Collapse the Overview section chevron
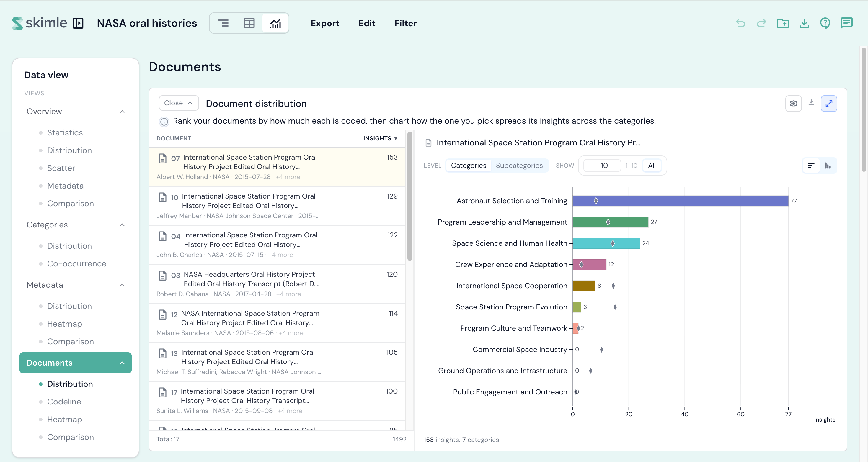 (122, 112)
